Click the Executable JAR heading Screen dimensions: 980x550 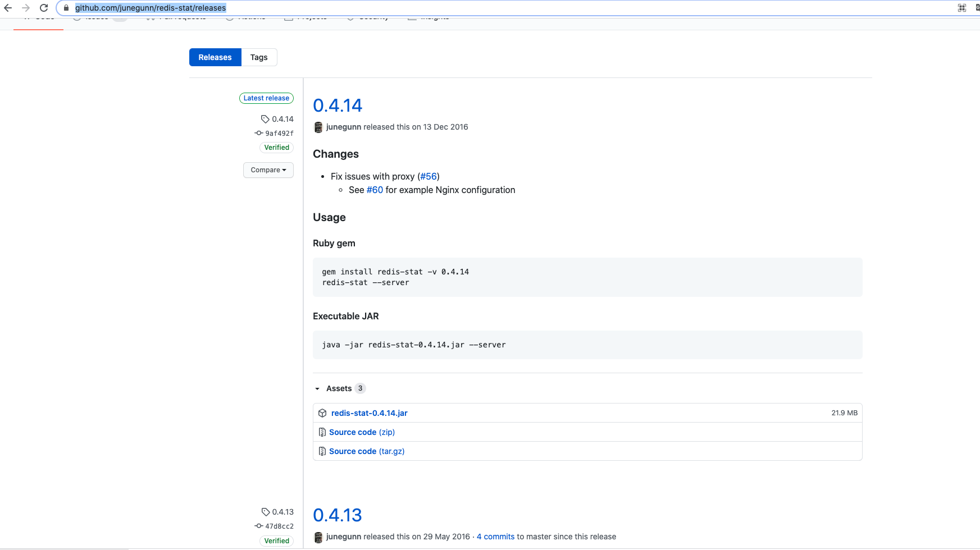[346, 316]
